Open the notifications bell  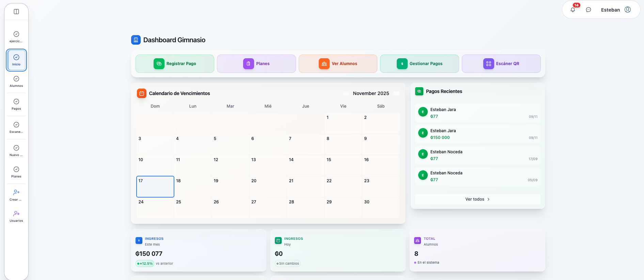[x=573, y=10]
